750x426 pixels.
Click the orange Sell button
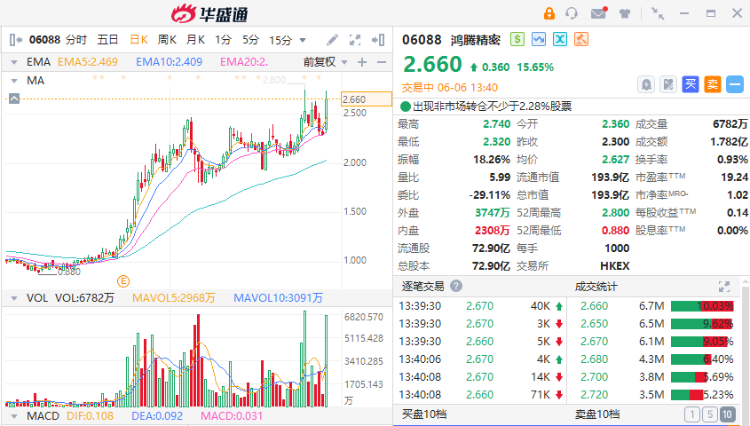click(712, 85)
